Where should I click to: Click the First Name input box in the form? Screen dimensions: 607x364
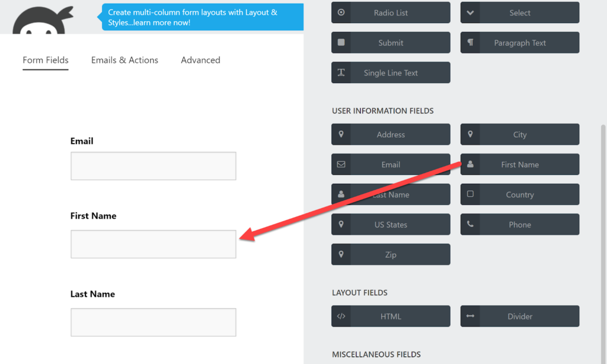click(154, 244)
